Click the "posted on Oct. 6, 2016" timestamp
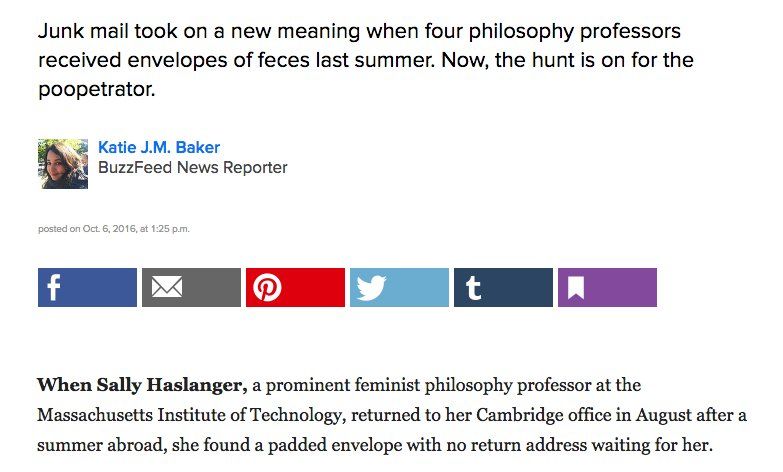This screenshot has height=472, width=783. point(113,229)
